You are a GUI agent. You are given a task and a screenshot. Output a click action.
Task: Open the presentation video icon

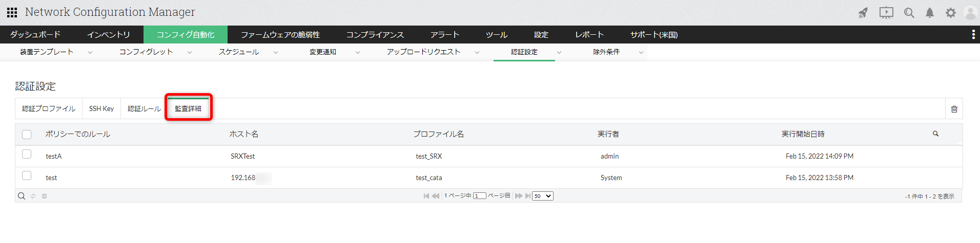point(886,13)
